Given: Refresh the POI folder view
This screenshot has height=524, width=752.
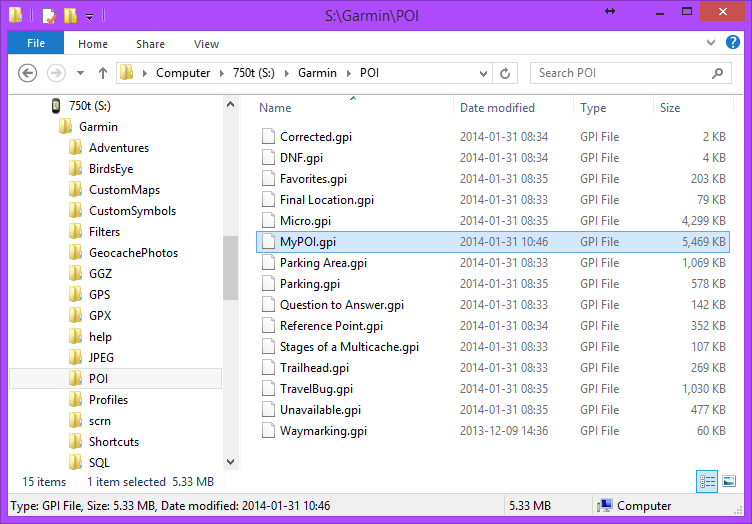Looking at the screenshot, I should point(506,73).
